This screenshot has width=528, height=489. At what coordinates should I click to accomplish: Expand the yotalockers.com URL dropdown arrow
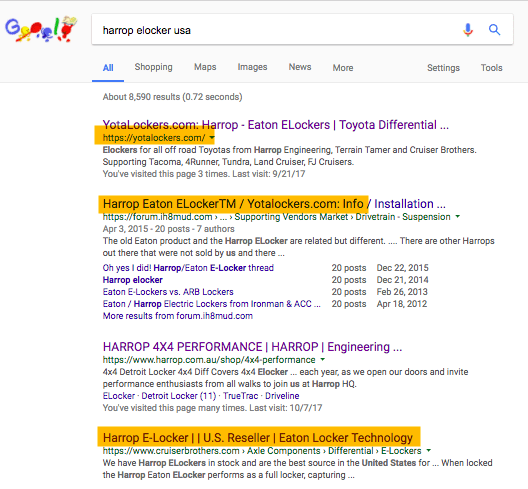pos(212,137)
